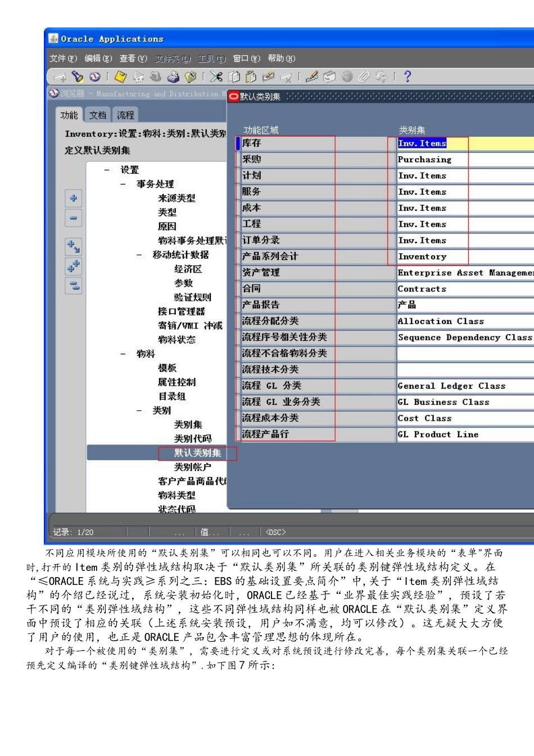The height and width of the screenshot is (756, 534).
Task: Open the 帮助(H) menu
Action: (282, 58)
